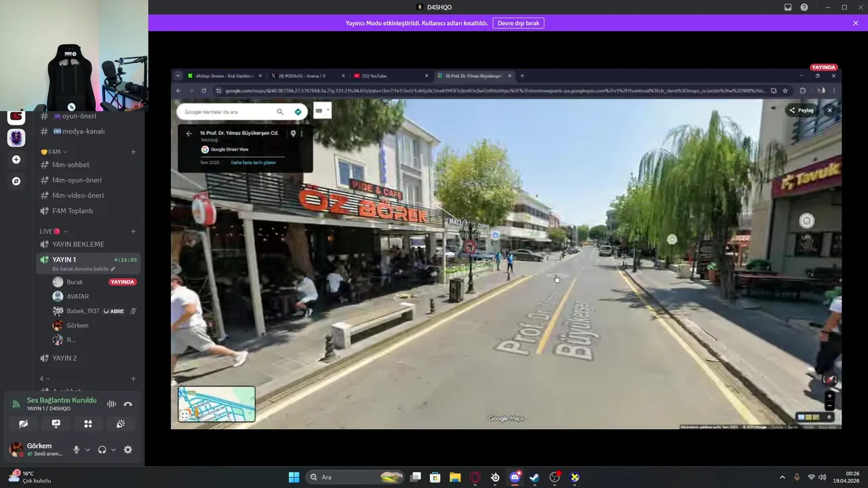Open the Street View minimap thumbnail

click(x=217, y=404)
